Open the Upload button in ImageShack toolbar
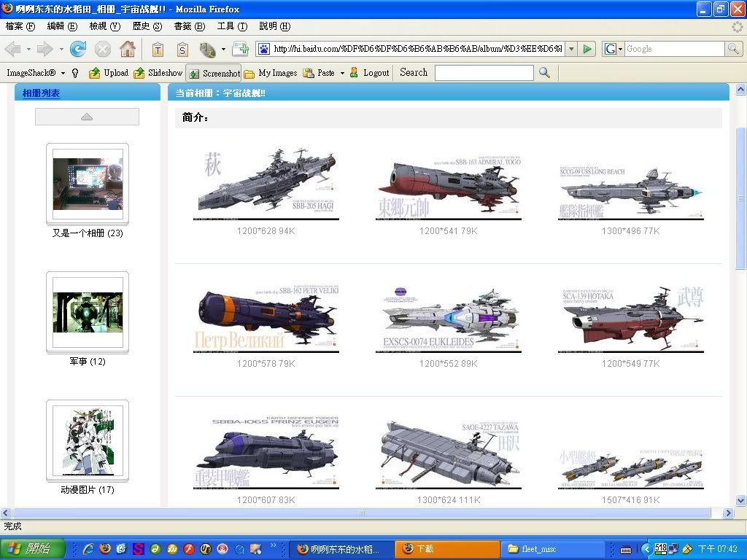The width and height of the screenshot is (747, 560). [x=109, y=73]
